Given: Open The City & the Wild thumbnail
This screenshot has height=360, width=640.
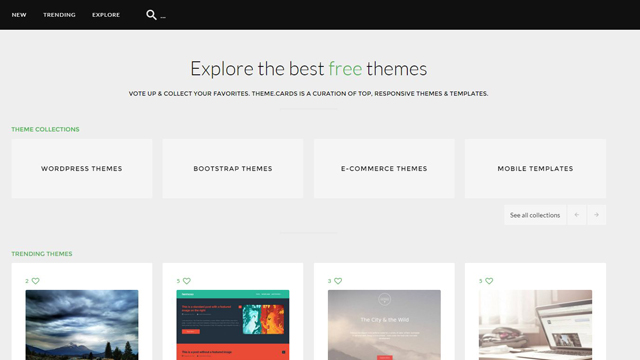Looking at the screenshot, I should click(x=384, y=325).
